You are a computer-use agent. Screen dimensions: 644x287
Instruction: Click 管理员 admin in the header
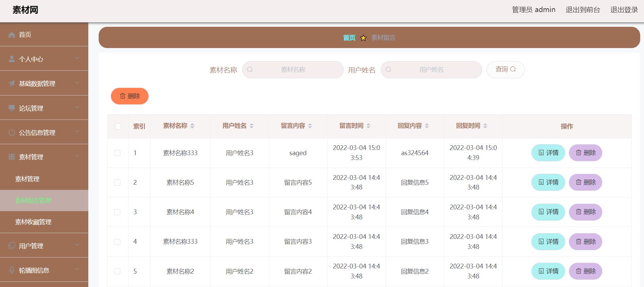(x=534, y=10)
